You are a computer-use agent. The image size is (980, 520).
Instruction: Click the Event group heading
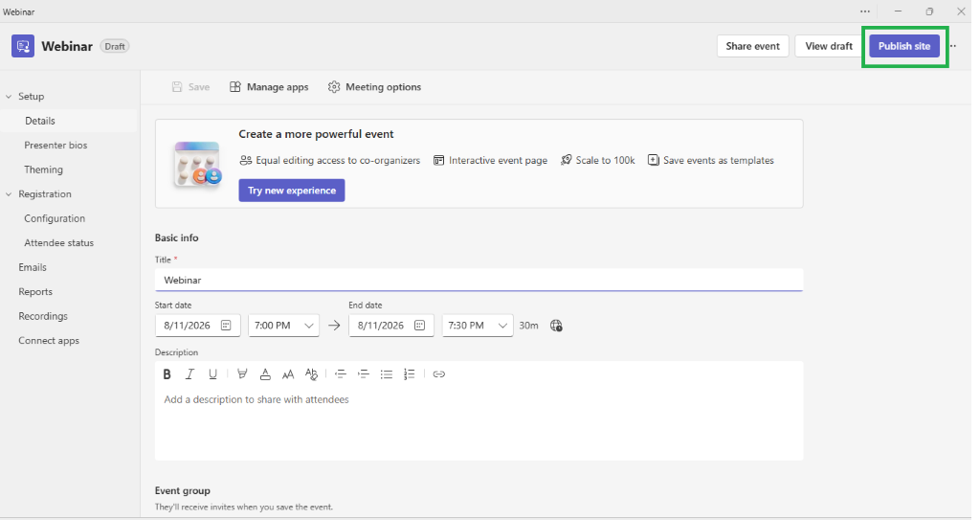click(183, 490)
